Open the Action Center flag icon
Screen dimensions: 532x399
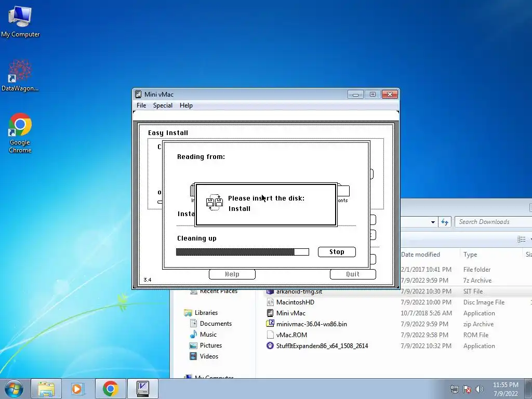coord(467,389)
